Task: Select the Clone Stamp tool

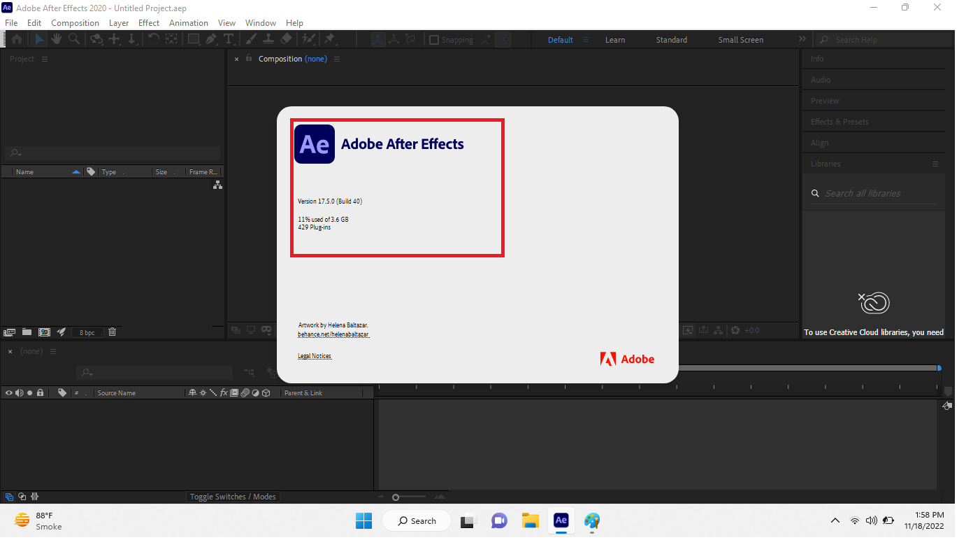Action: tap(268, 40)
